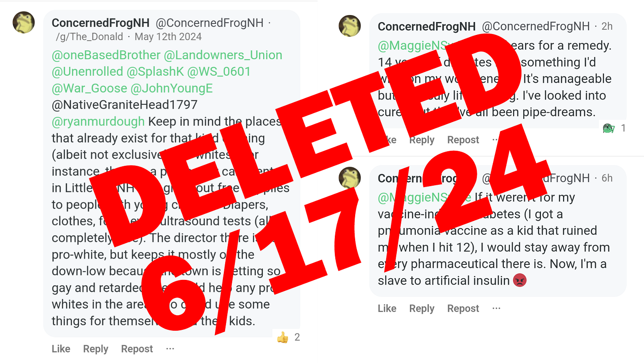The image size is (644, 363).
Task: Open the thumbs-up reaction count
Action: coord(288,337)
